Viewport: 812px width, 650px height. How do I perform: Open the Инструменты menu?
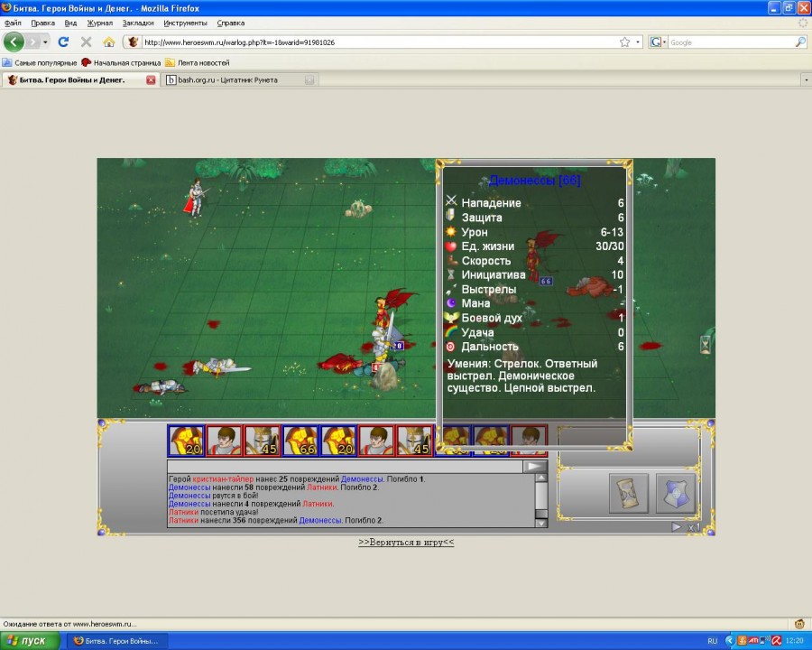pyautogui.click(x=185, y=23)
